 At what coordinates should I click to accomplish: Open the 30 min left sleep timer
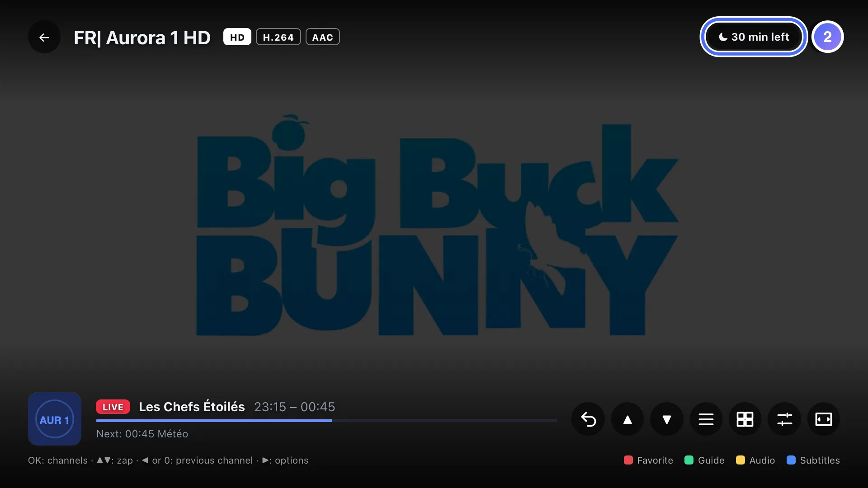pos(754,37)
